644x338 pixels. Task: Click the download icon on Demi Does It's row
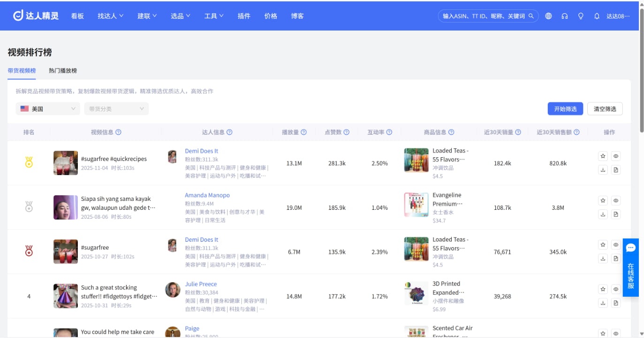(x=603, y=169)
